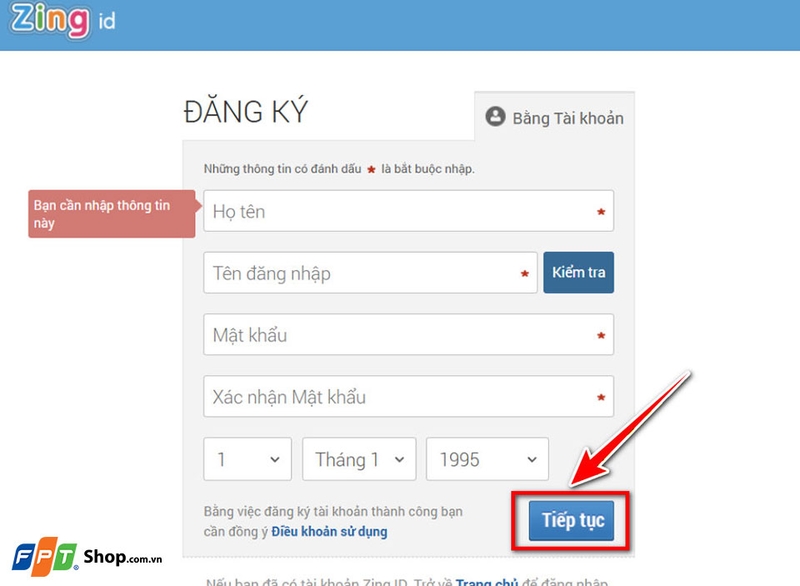Image resolution: width=800 pixels, height=586 pixels.
Task: Focus the Tên đăng nhập field
Action: (x=370, y=272)
